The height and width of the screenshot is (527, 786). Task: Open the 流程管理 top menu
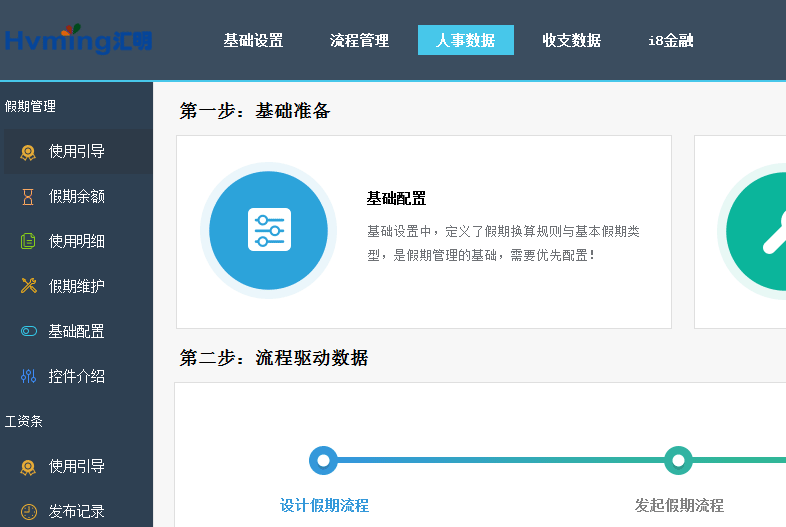[x=359, y=40]
